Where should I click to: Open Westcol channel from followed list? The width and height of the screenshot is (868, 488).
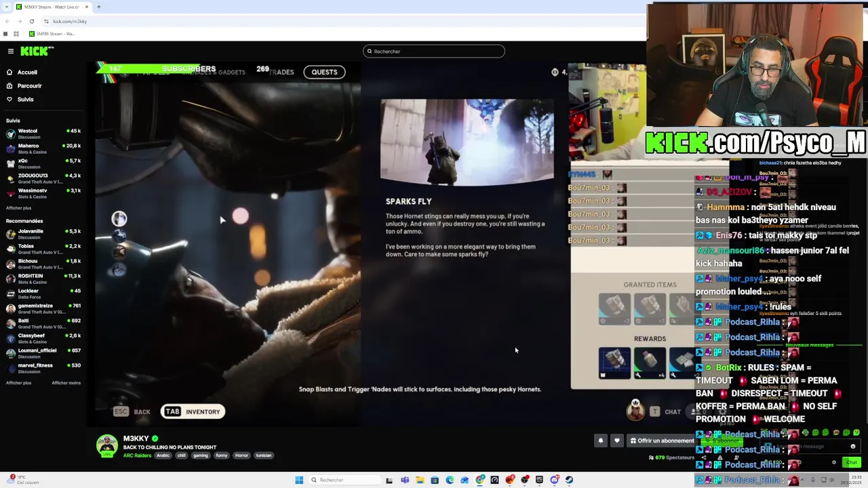click(x=43, y=134)
